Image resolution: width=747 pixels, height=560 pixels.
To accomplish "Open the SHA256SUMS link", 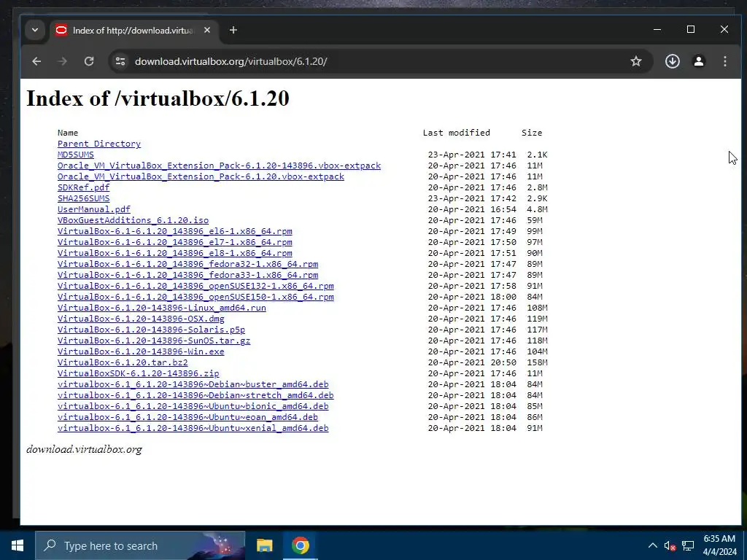I will [x=83, y=198].
